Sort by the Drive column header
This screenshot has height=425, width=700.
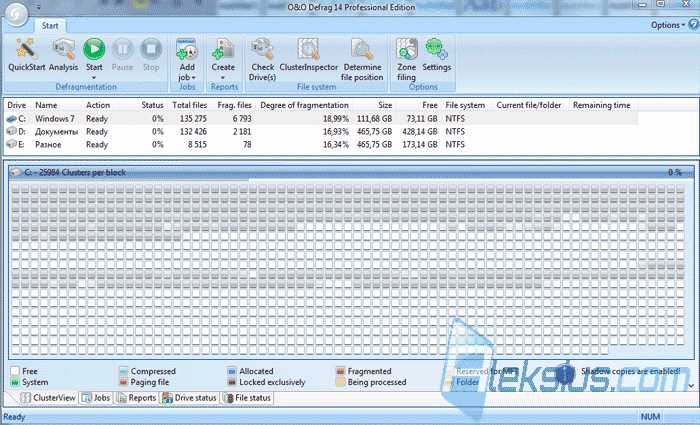(x=17, y=105)
